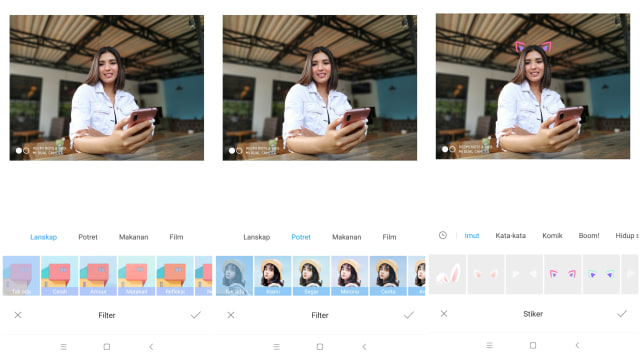Open Makanan tab in first screen
The height and width of the screenshot is (360, 640).
click(133, 237)
